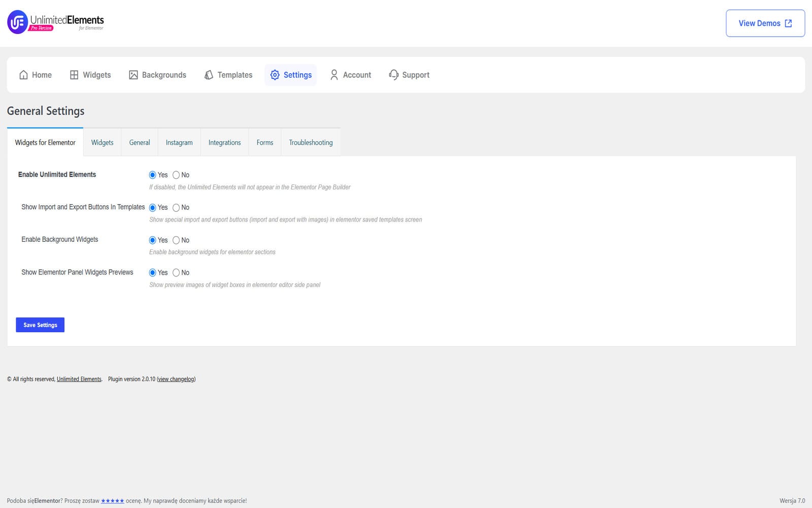Click the General Settings heading
This screenshot has height=508, width=812.
46,111
